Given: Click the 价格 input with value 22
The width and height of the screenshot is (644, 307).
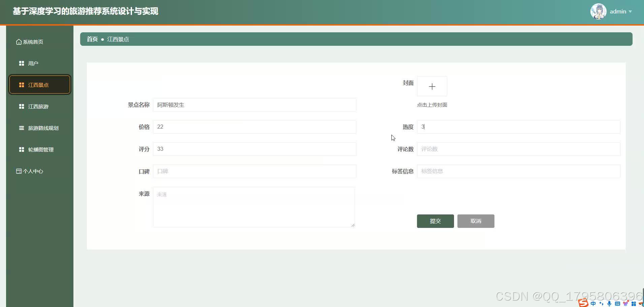Looking at the screenshot, I should [254, 127].
